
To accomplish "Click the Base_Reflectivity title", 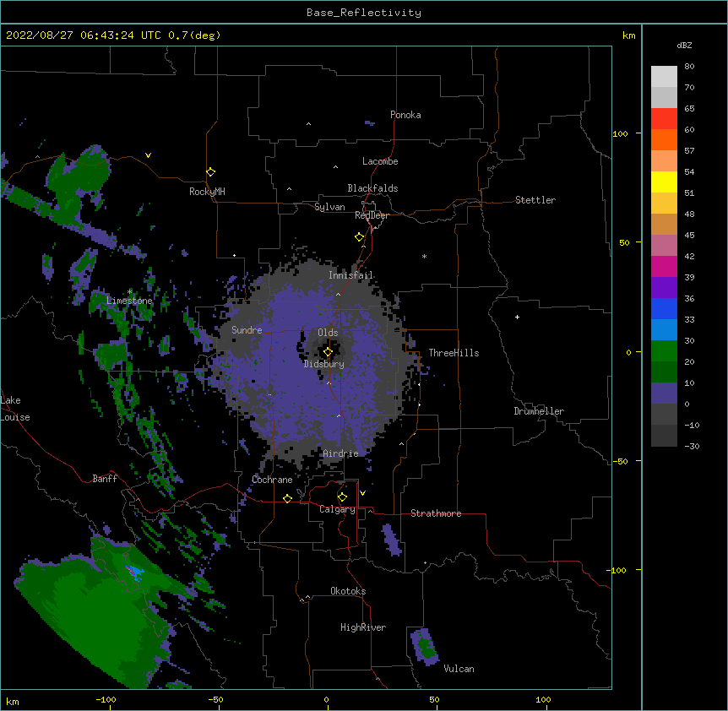I will (x=364, y=13).
